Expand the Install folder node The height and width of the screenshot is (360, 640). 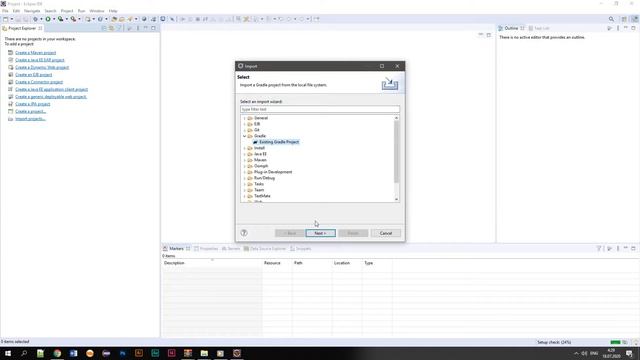click(x=244, y=148)
